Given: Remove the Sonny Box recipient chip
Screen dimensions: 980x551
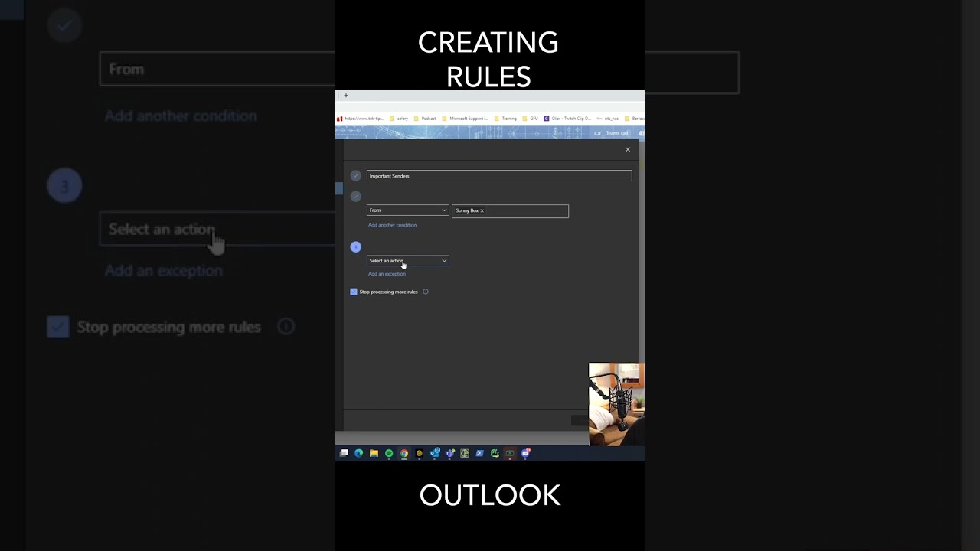Looking at the screenshot, I should [x=482, y=210].
